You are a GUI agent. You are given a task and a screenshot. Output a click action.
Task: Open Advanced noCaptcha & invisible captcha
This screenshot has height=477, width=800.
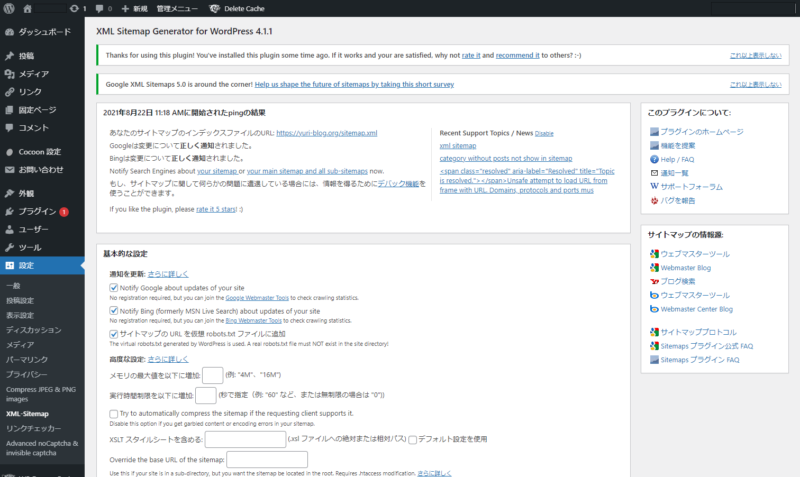pos(42,448)
